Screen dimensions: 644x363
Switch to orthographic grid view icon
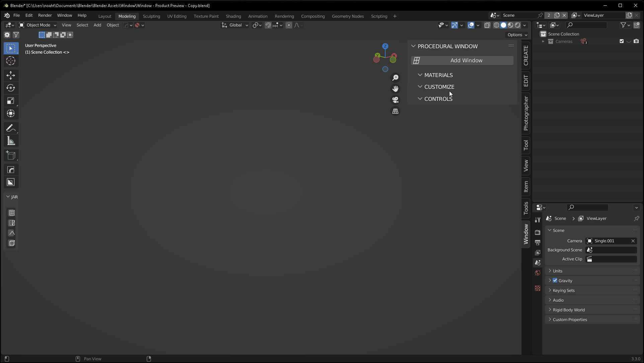click(x=395, y=111)
